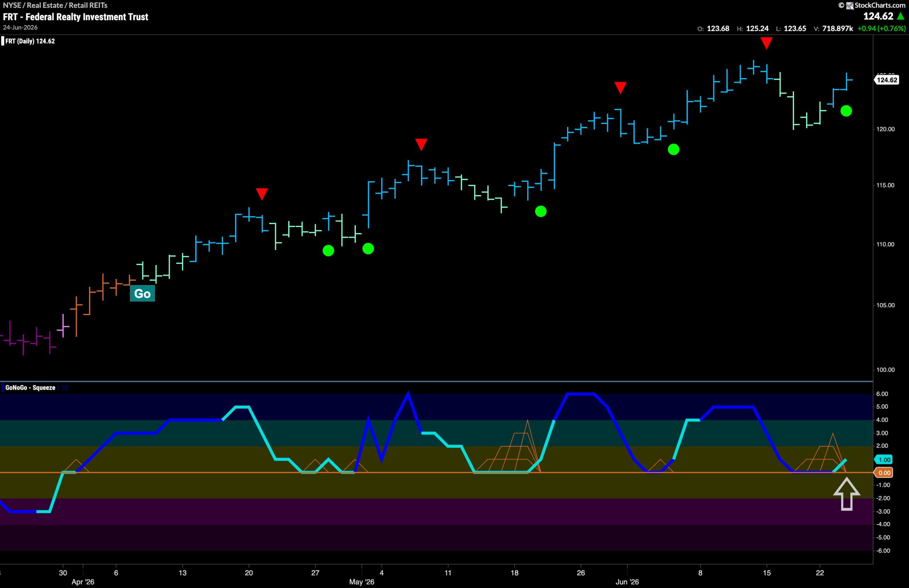Click the 'GoNoGo - Squeeze' indicator label
This screenshot has width=909, height=588.
30,388
